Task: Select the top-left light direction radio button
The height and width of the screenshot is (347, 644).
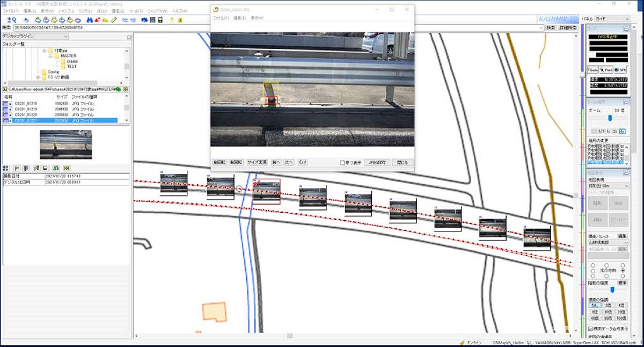Action: pyautogui.click(x=592, y=265)
